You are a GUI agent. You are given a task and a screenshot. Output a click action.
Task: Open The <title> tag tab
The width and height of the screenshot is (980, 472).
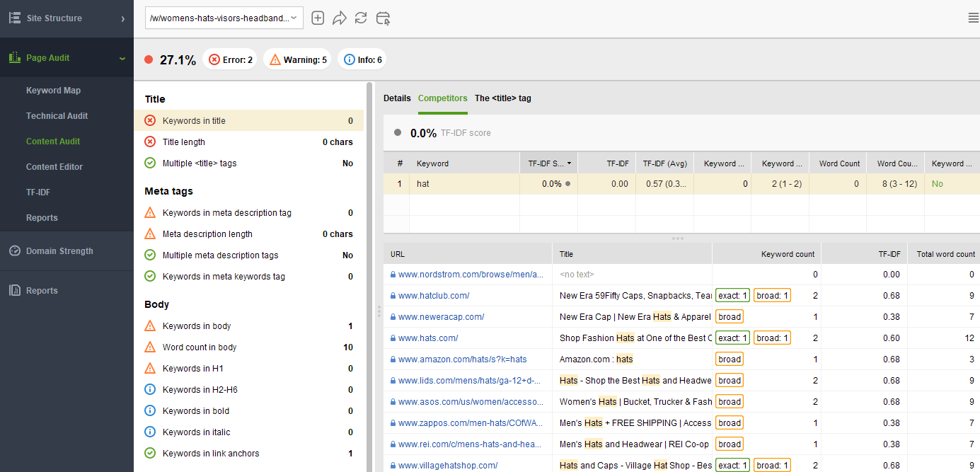503,98
